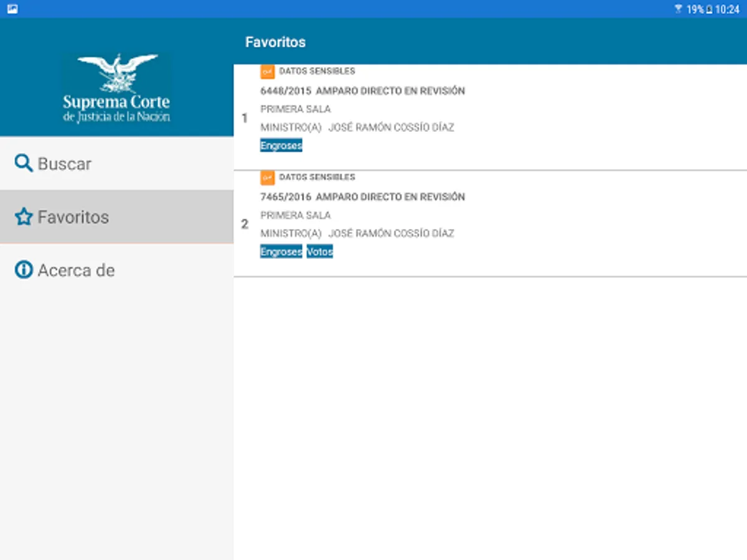747x560 pixels.
Task: Tap the battery 19% status indicator
Action: pos(700,9)
